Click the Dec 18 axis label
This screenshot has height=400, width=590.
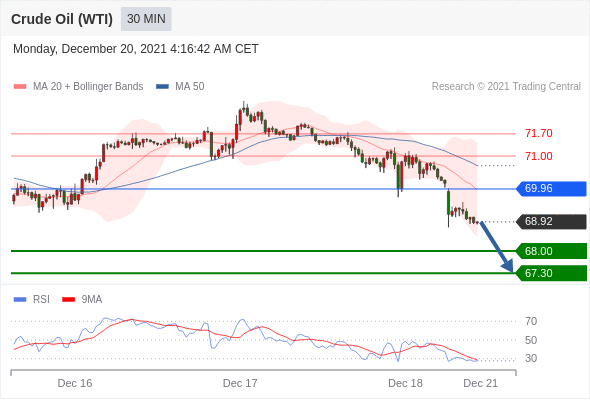405,383
